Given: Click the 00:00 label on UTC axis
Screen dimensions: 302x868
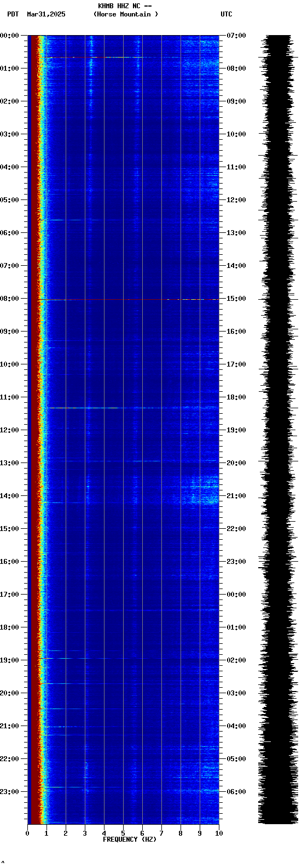Looking at the screenshot, I should (236, 595).
